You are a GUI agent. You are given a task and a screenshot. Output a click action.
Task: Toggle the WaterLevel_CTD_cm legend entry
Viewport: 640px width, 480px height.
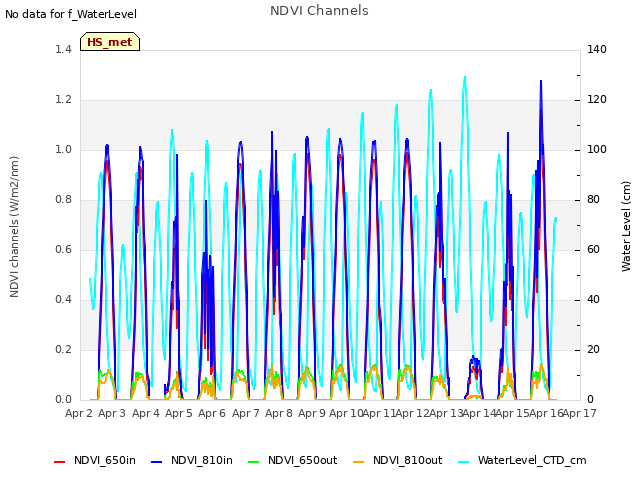(x=522, y=460)
